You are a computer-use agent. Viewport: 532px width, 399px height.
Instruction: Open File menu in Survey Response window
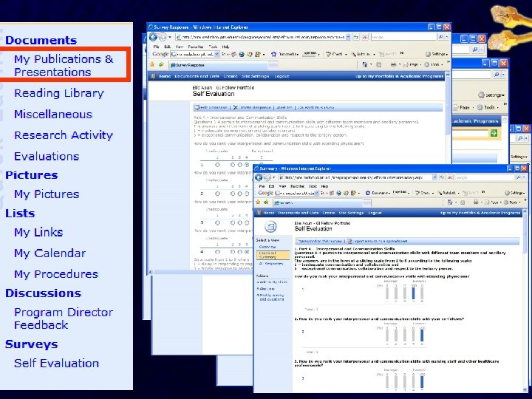click(156, 47)
